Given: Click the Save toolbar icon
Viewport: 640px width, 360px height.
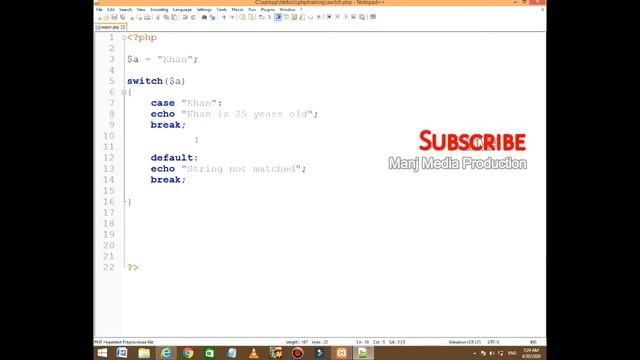Looking at the screenshot, I should [x=114, y=17].
